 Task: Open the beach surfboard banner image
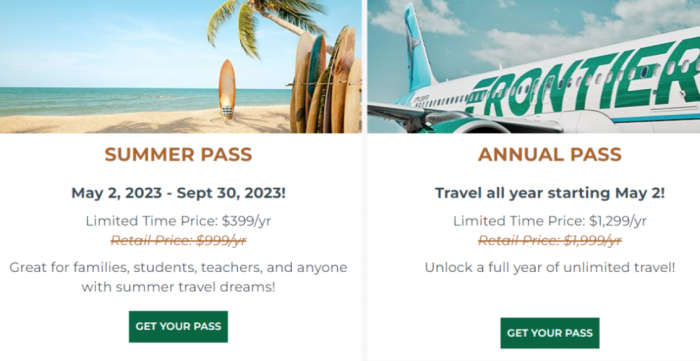[x=180, y=66]
